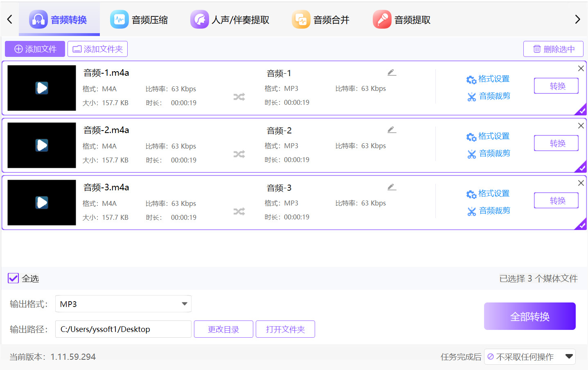The image size is (588, 370).
Task: Click the 添加文件 button
Action: tap(35, 49)
